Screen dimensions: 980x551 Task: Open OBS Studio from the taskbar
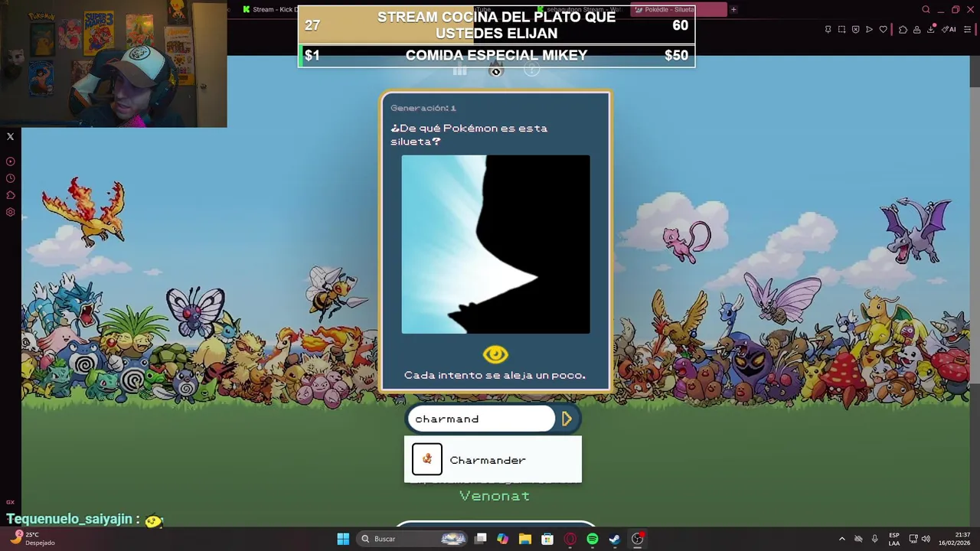tap(637, 539)
